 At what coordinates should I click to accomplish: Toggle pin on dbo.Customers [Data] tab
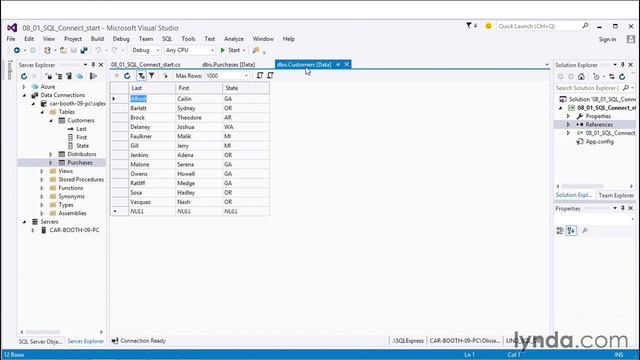pos(338,64)
